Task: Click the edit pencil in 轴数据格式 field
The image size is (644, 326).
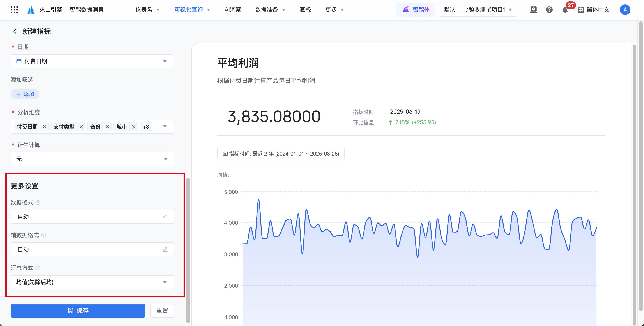Action: coord(165,249)
